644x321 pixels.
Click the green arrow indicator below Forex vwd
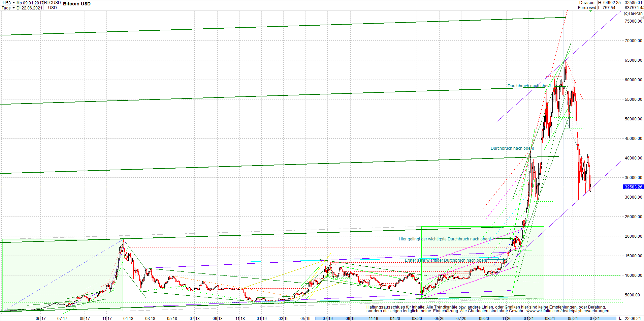[x=591, y=11]
